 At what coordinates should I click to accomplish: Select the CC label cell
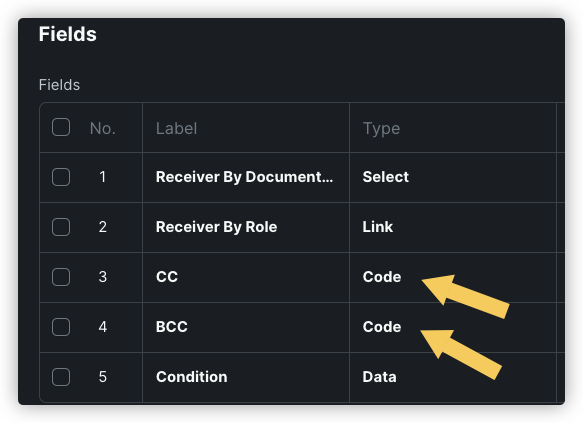click(x=246, y=277)
